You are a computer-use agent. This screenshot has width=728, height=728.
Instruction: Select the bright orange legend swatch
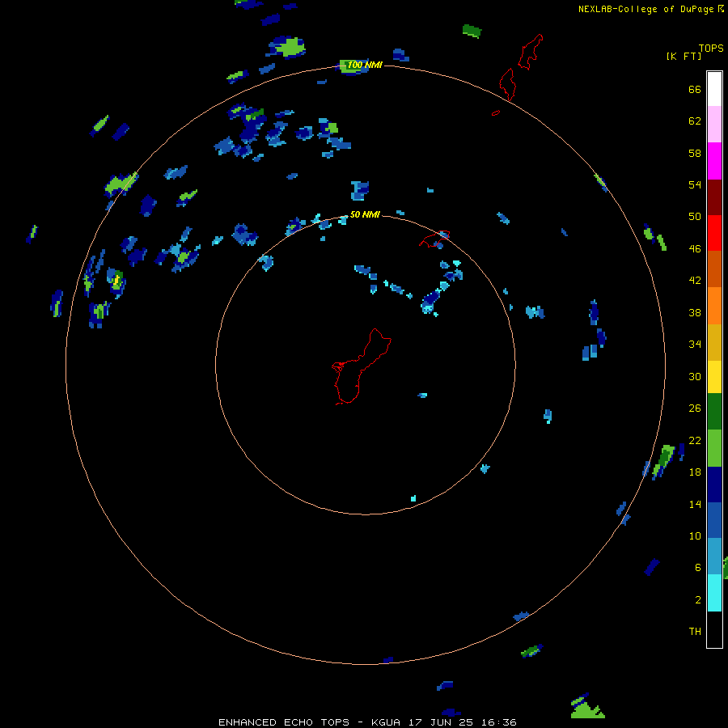[714, 306]
